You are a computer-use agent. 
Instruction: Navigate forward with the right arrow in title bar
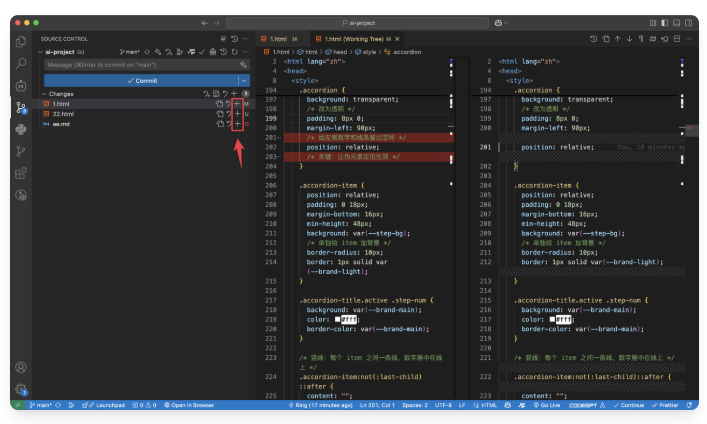pyautogui.click(x=216, y=23)
